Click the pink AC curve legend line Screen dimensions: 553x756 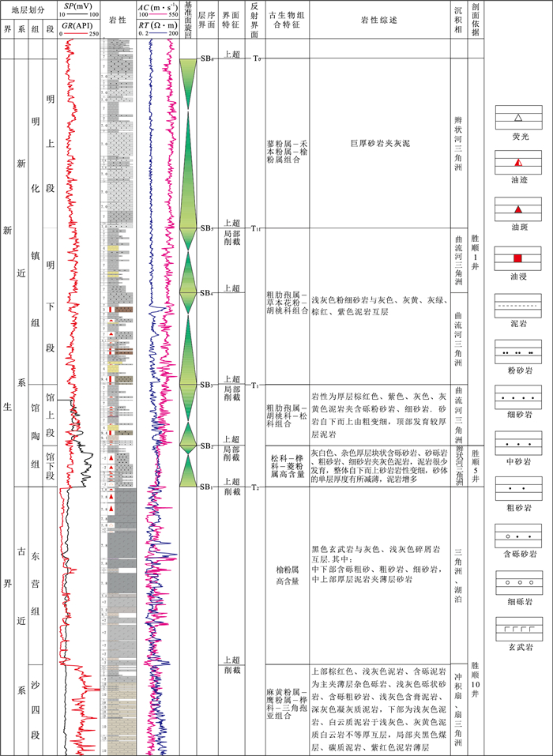click(157, 13)
